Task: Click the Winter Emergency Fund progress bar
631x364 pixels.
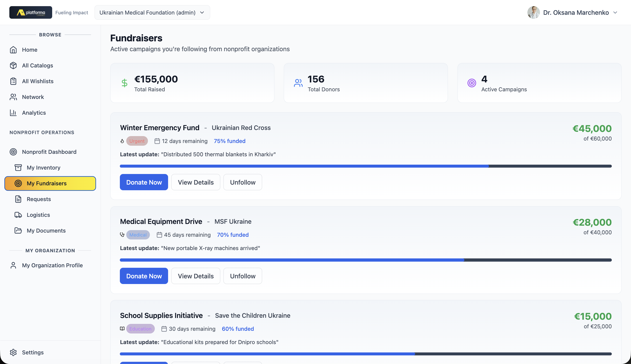Action: click(365, 166)
